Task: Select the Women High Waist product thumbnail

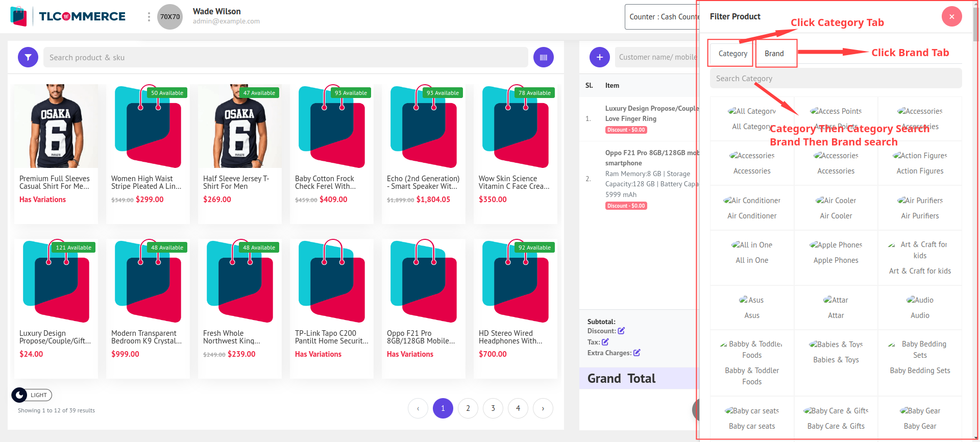Action: pos(148,127)
